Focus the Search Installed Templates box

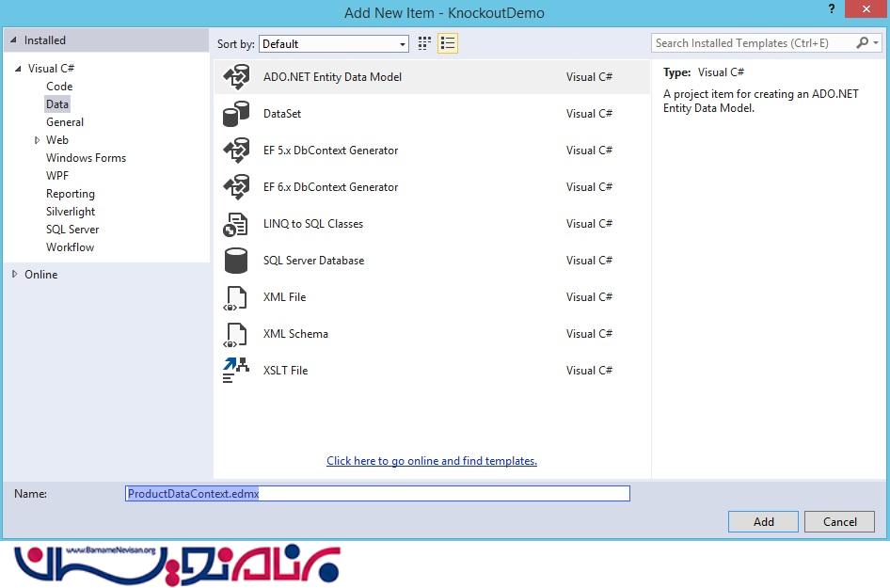753,43
